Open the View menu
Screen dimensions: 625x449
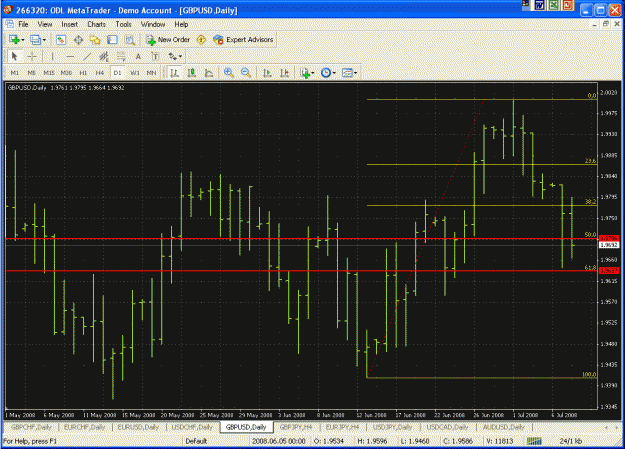45,24
